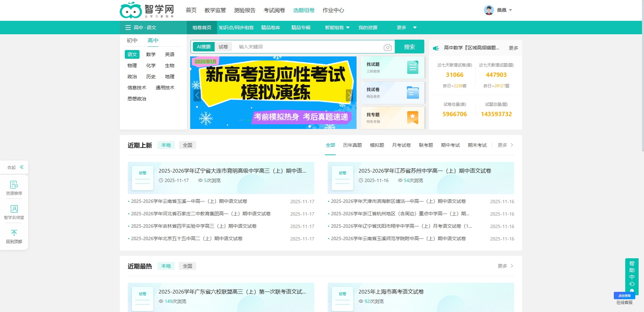
Task: Toggle 近期上新 filter to 全国
Action: pos(187,145)
